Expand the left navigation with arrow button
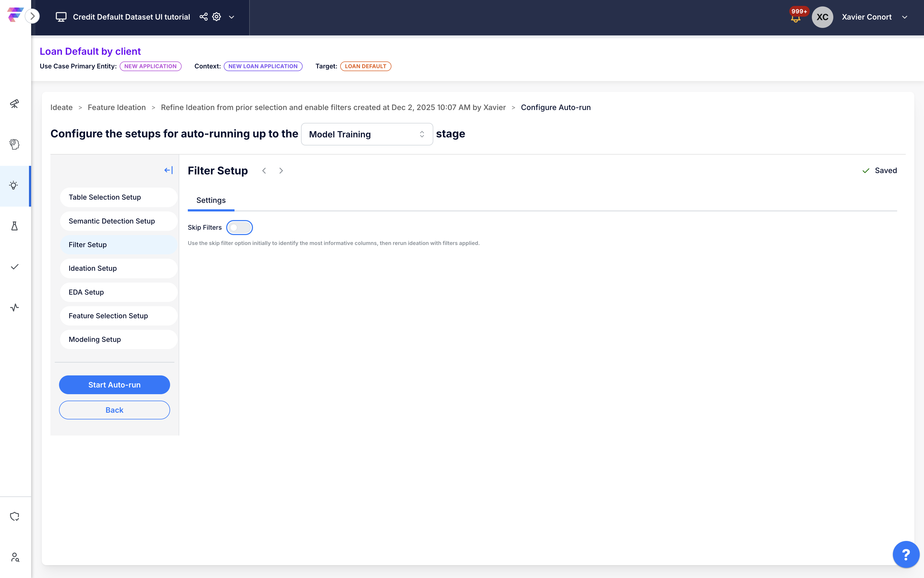Image resolution: width=924 pixels, height=578 pixels. (32, 16)
